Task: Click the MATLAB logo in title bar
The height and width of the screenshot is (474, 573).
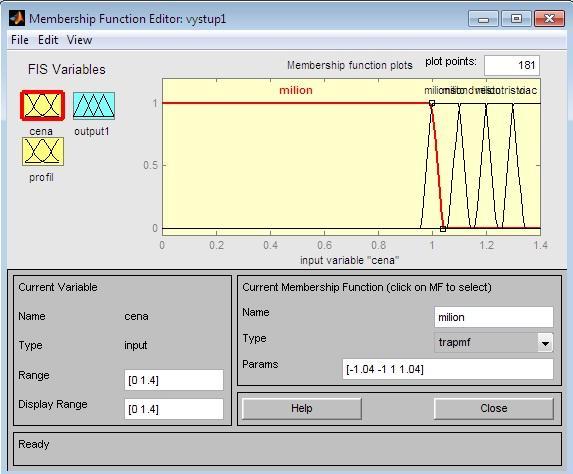Action: tap(17, 18)
